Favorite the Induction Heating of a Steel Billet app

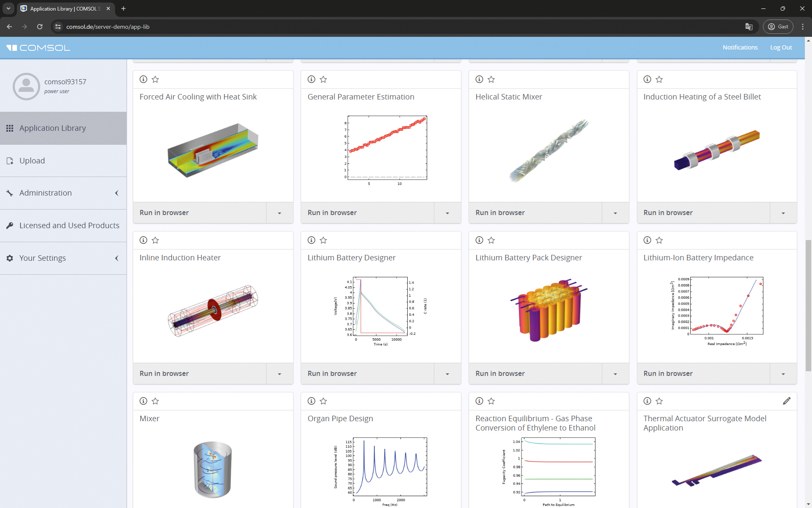[659, 79]
